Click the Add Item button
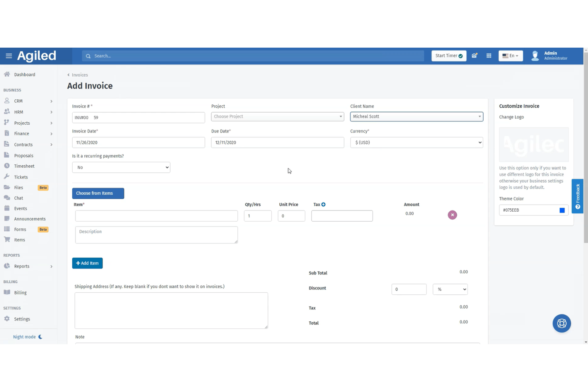This screenshot has width=588, height=392. tap(87, 263)
